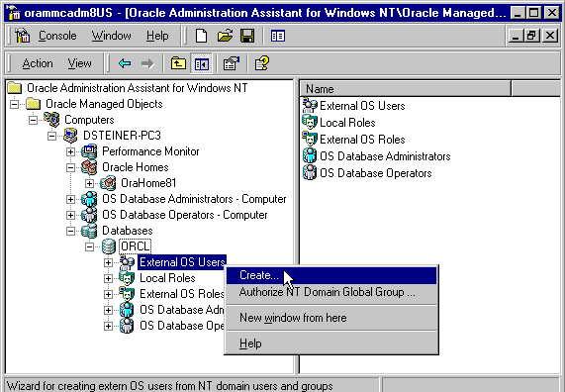Click the Up one level folder icon

pos(178,63)
